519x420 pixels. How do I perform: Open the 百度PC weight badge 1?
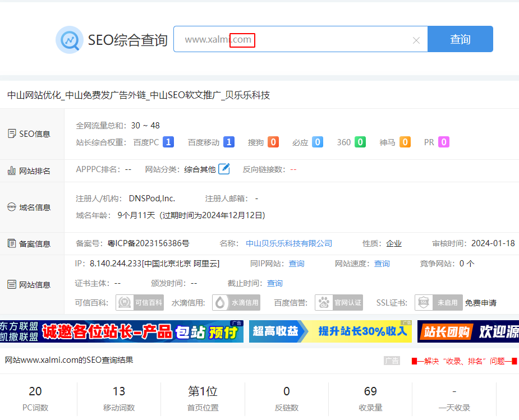[168, 142]
